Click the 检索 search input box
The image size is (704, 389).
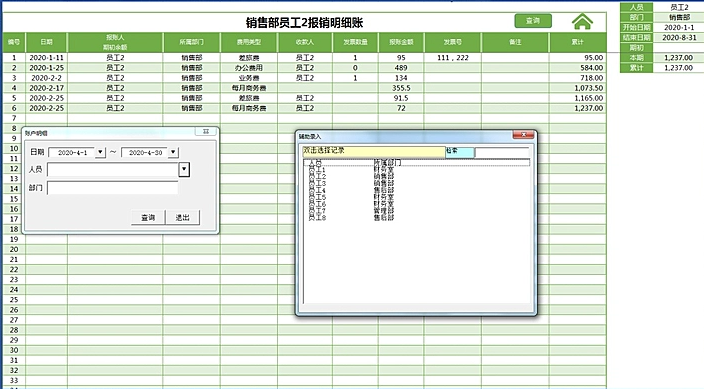tap(502, 152)
